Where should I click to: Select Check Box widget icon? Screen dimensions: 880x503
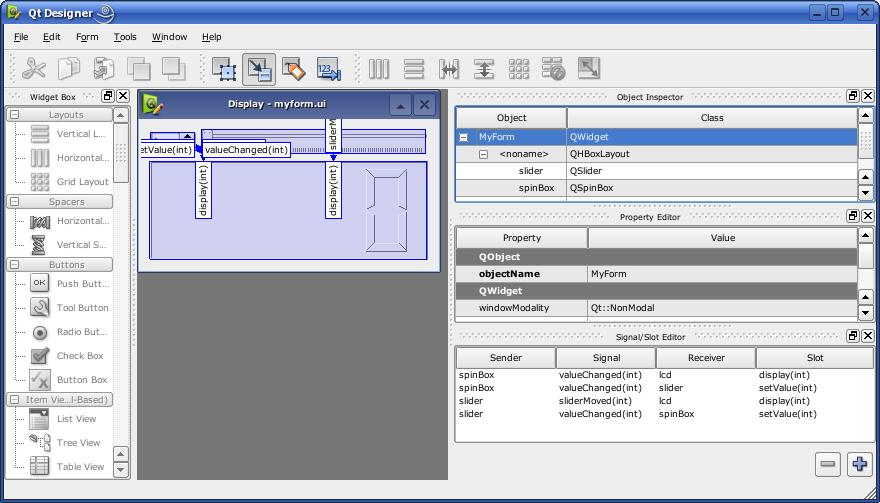pyautogui.click(x=40, y=355)
